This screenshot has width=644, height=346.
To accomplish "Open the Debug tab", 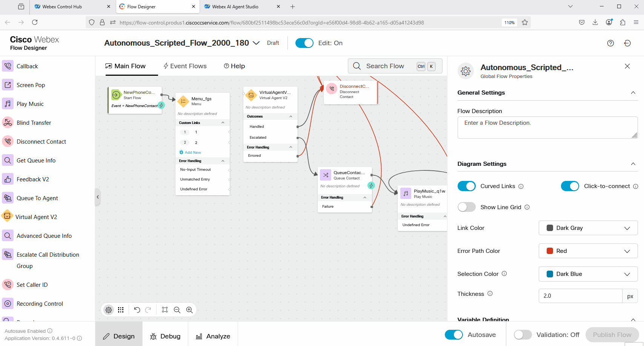I will 165,336.
